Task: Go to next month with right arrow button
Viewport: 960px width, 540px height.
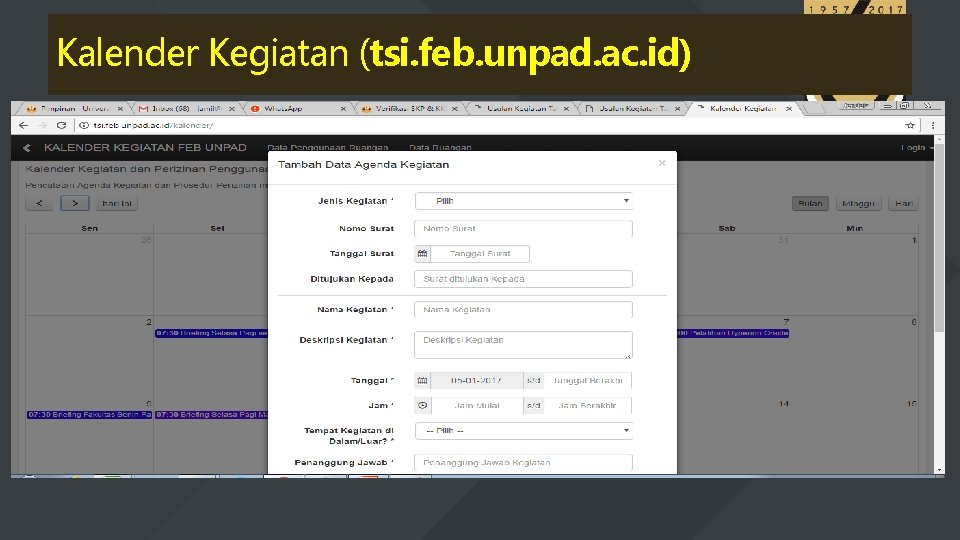Action: tap(75, 203)
